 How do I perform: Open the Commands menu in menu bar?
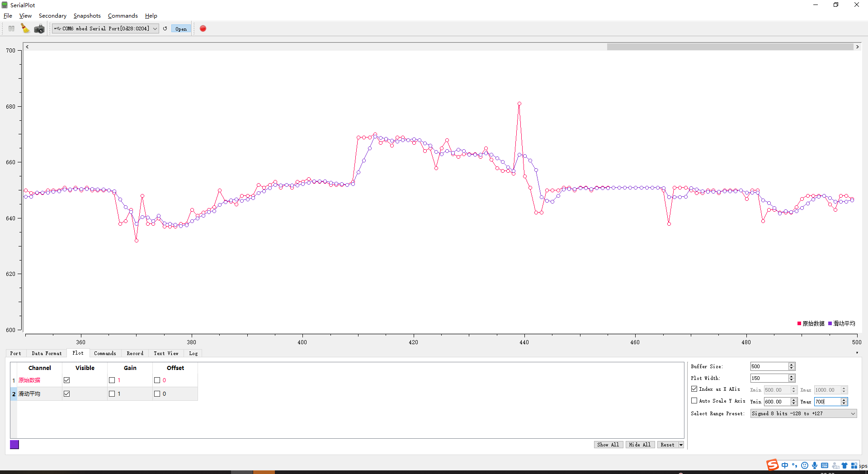123,16
